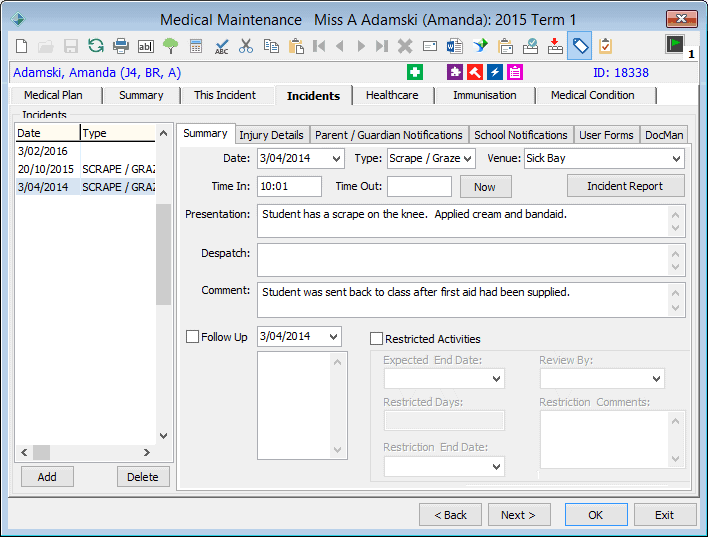Open the User Forms tab
708x537 pixels.
click(606, 135)
